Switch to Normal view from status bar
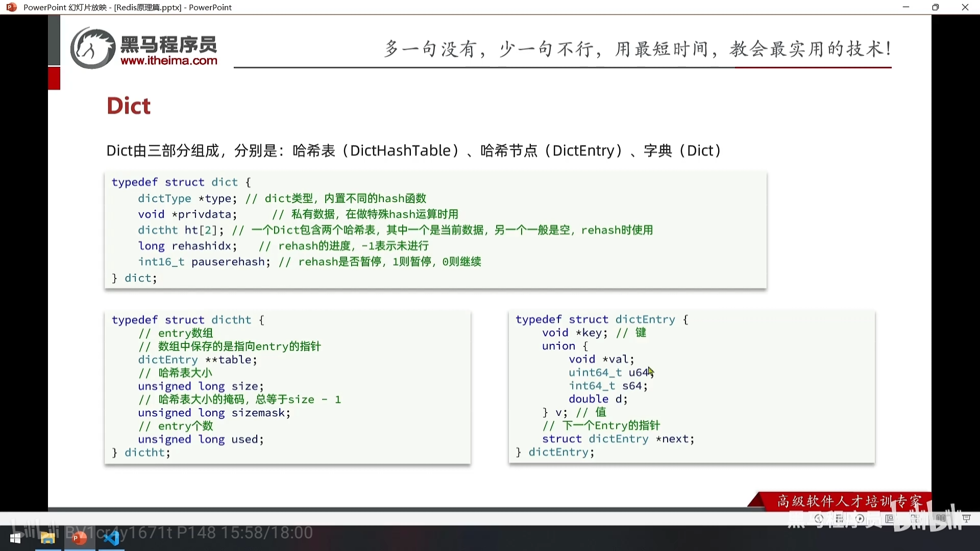This screenshot has width=980, height=551. click(x=890, y=519)
